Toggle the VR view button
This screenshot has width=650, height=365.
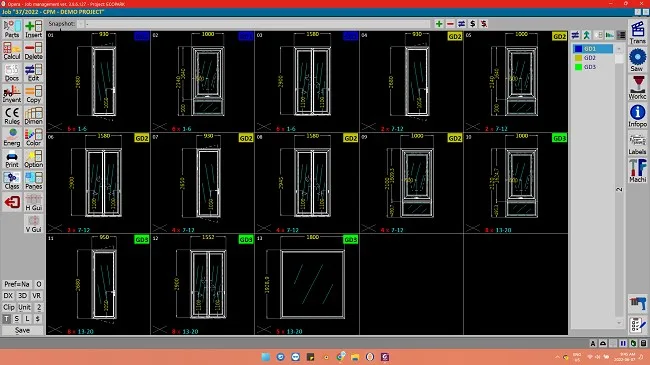point(36,296)
